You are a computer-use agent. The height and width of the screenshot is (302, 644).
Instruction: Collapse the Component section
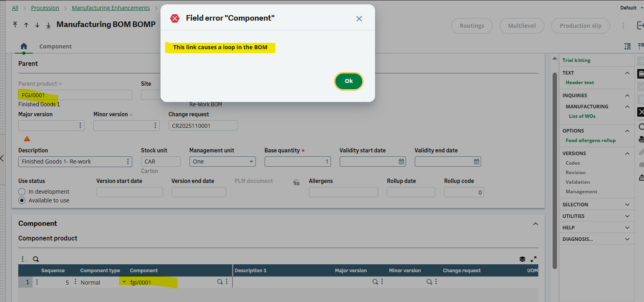(536, 224)
